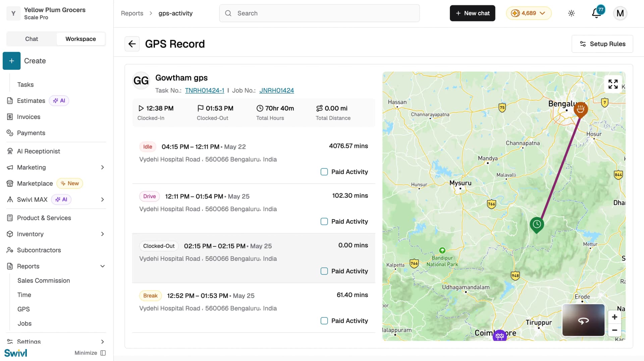Image resolution: width=644 pixels, height=361 pixels.
Task: Click the Payments coins icon
Action: pos(10,133)
